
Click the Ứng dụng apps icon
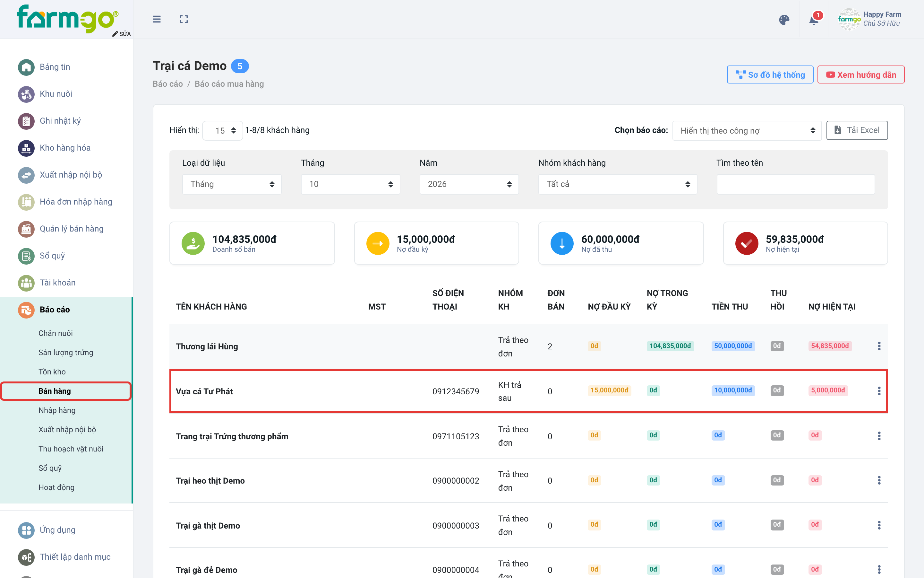(x=26, y=530)
